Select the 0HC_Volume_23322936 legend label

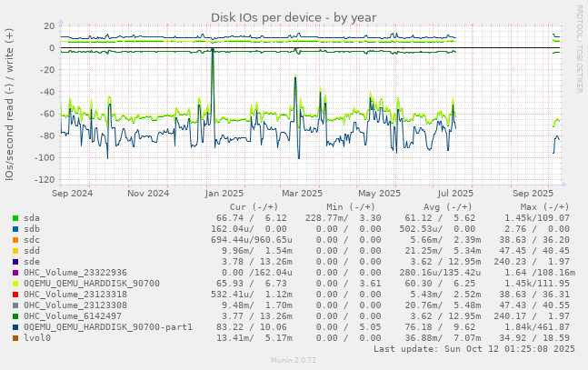(75, 273)
